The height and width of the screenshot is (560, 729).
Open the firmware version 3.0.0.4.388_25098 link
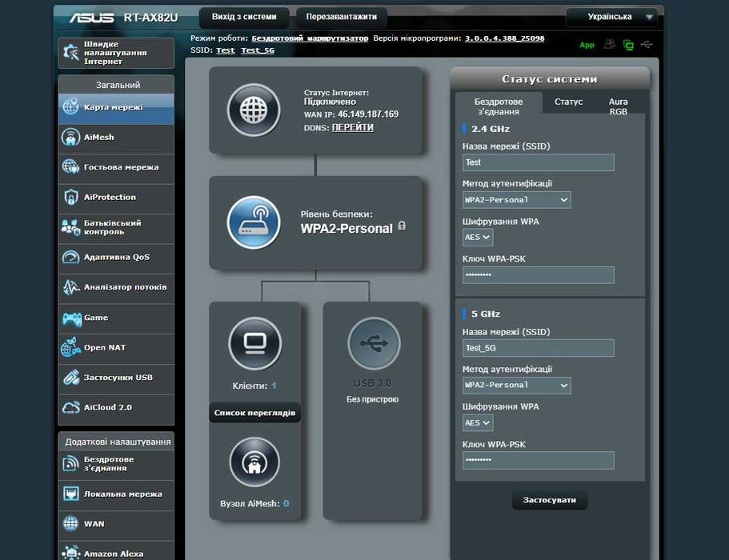[x=504, y=38]
